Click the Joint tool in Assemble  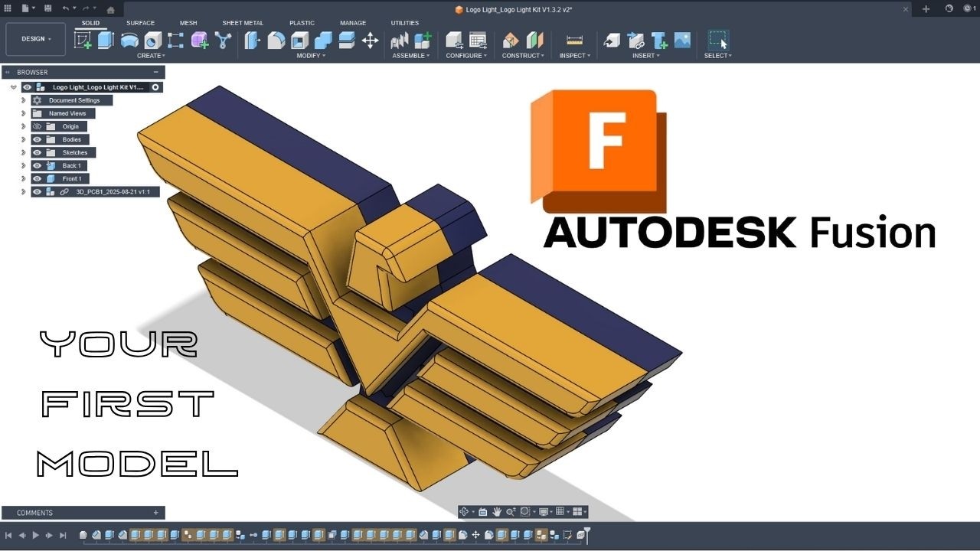point(399,40)
